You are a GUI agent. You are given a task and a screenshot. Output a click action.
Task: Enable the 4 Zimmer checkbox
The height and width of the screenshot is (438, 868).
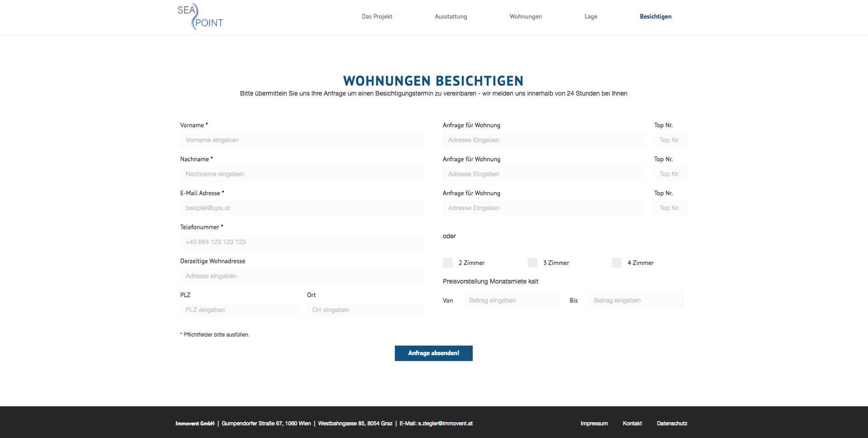[617, 263]
